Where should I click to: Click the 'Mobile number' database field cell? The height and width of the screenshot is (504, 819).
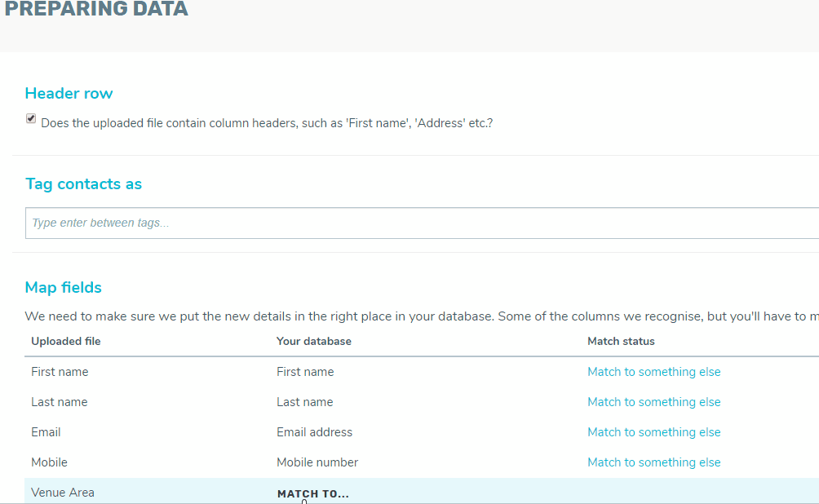coord(317,462)
